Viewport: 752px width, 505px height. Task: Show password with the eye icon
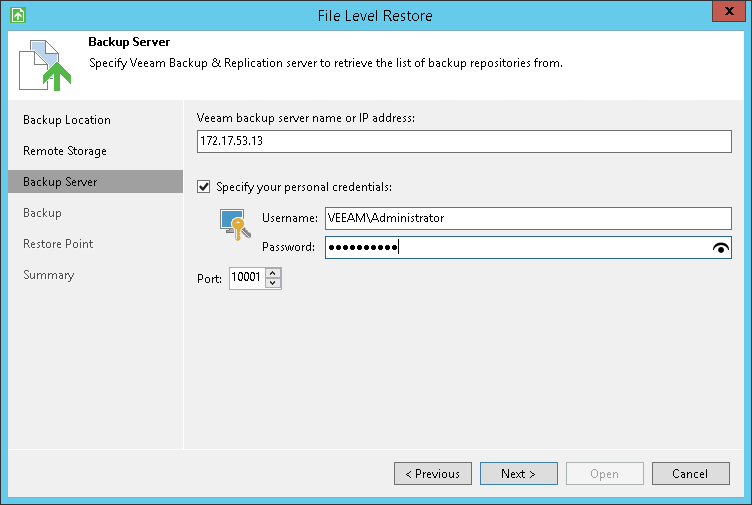click(x=722, y=248)
